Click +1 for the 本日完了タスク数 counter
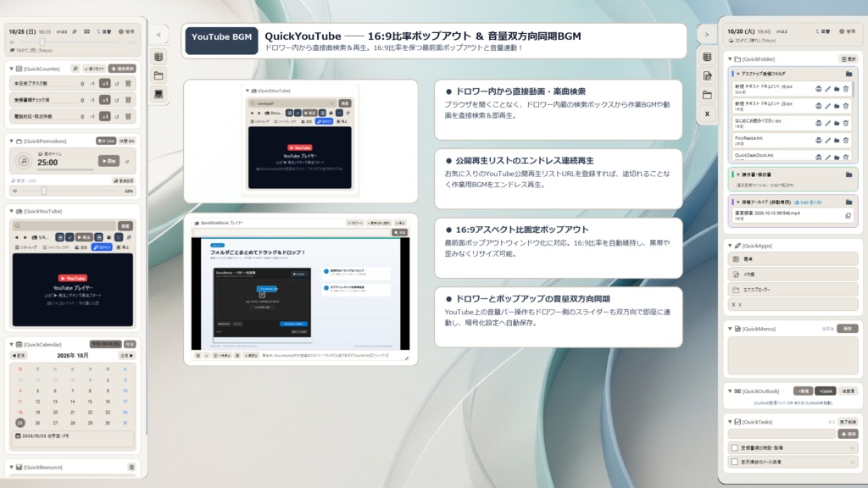Viewport: 868px width, 488px height. coord(104,84)
